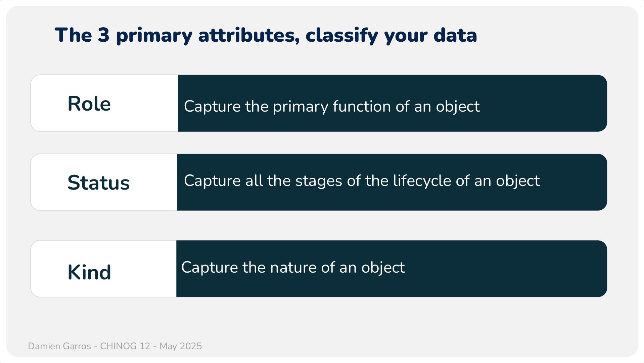Click 'May 2025' in the footer
The image size is (644, 363).
click(x=181, y=346)
